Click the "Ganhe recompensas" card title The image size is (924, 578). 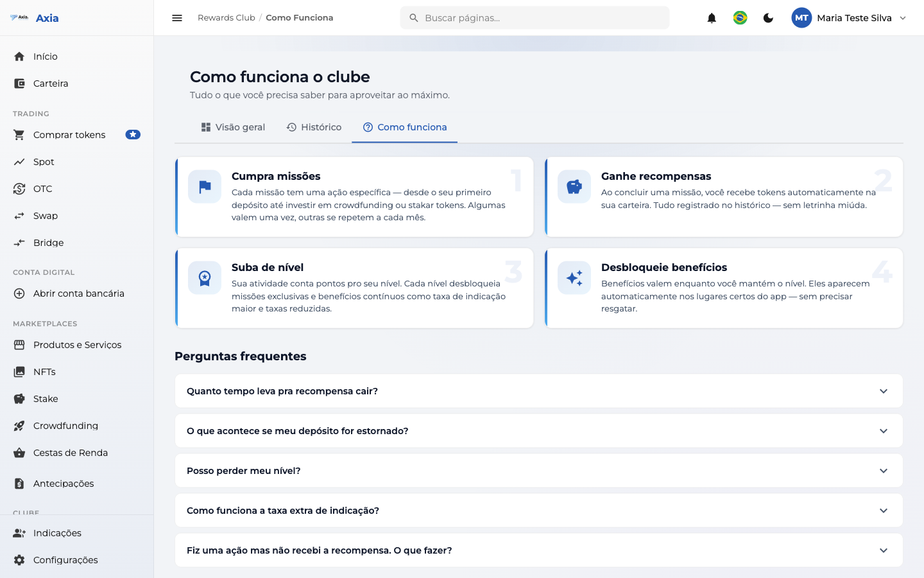point(656,176)
